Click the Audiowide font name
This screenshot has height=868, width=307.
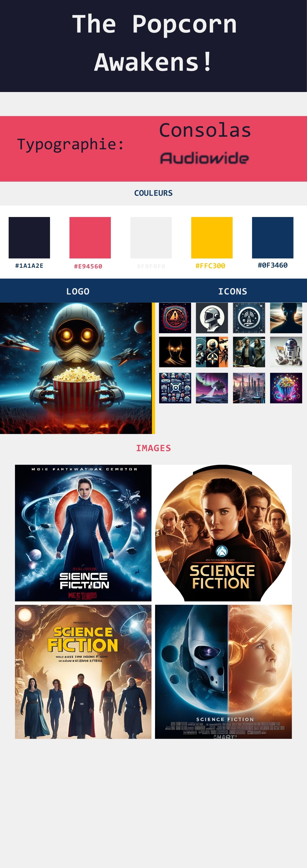(204, 158)
